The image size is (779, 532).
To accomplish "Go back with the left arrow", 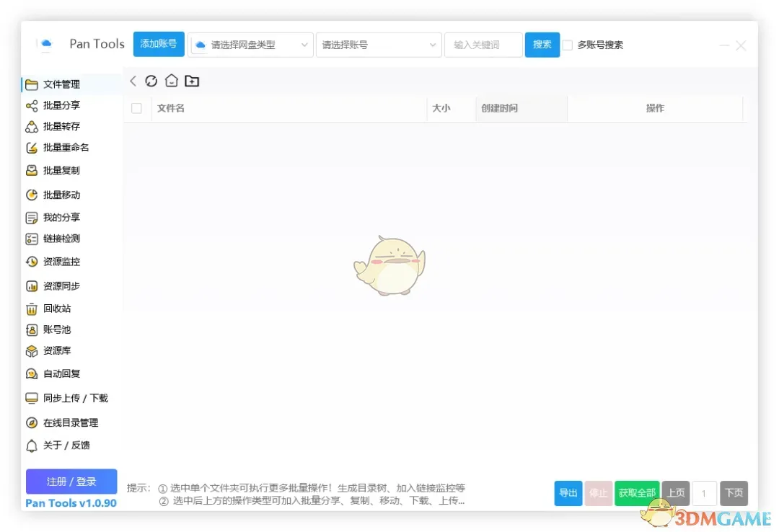I will click(x=133, y=81).
